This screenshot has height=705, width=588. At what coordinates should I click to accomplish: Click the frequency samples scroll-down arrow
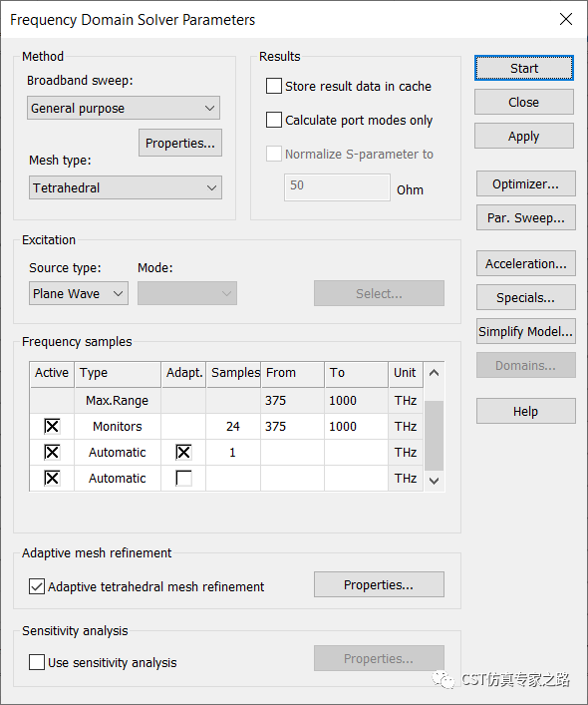(x=434, y=481)
